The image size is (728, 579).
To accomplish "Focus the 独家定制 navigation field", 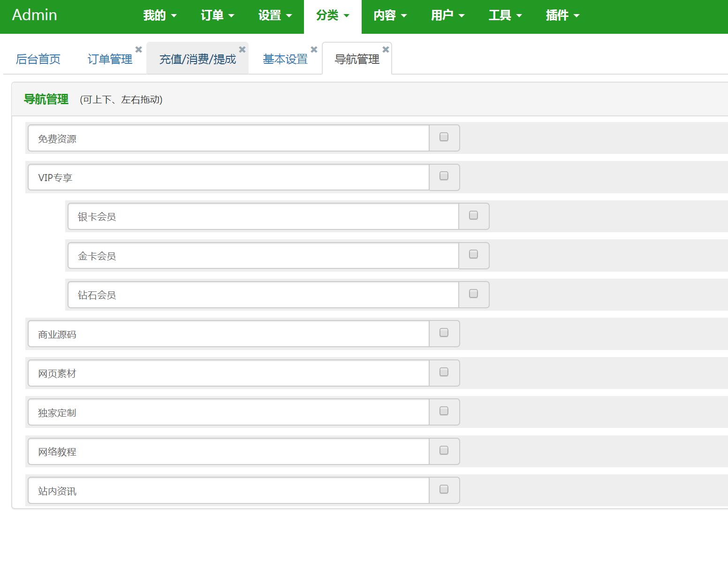I will tap(229, 412).
